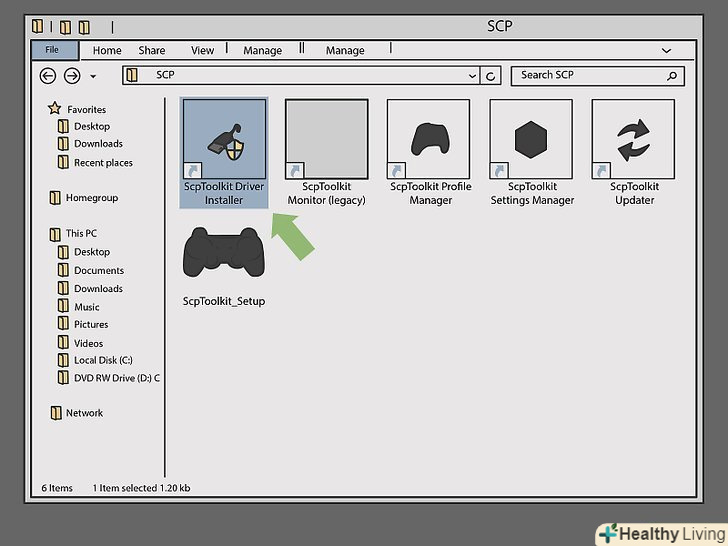Image resolution: width=728 pixels, height=546 pixels.
Task: Open Downloads under Favorites
Action: tap(98, 144)
